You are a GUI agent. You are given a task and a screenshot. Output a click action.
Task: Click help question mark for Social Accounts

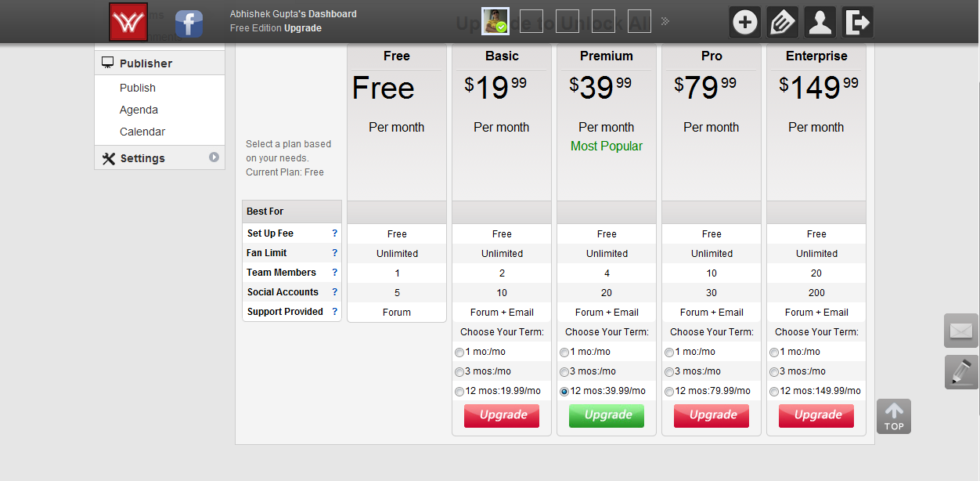(x=335, y=292)
